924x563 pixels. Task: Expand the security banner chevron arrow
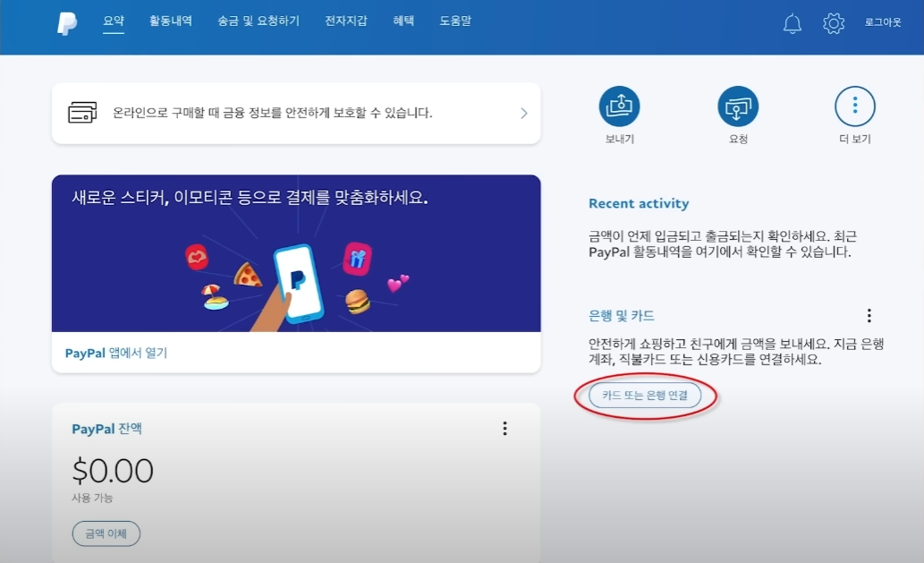click(x=524, y=113)
